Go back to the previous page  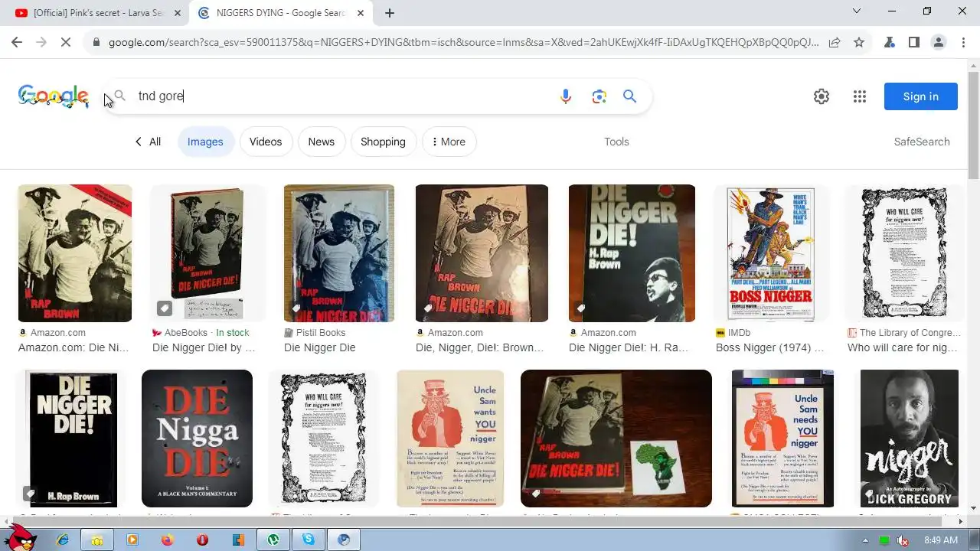(x=17, y=42)
